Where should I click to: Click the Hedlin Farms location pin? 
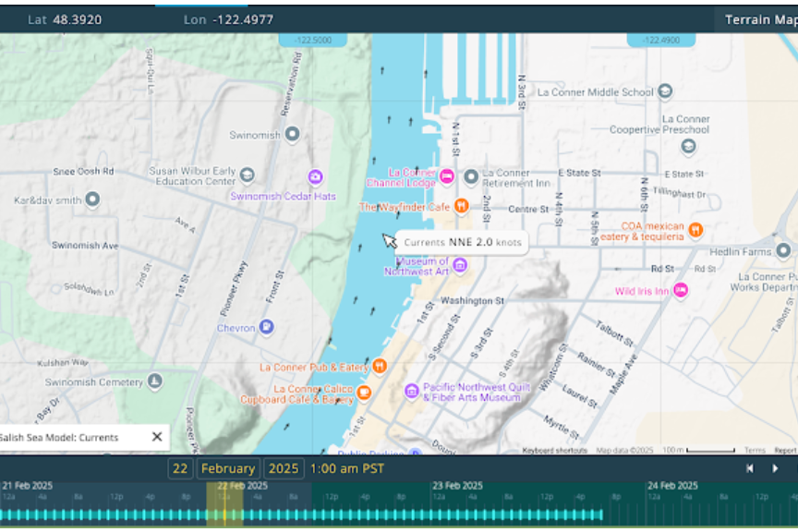click(x=783, y=250)
